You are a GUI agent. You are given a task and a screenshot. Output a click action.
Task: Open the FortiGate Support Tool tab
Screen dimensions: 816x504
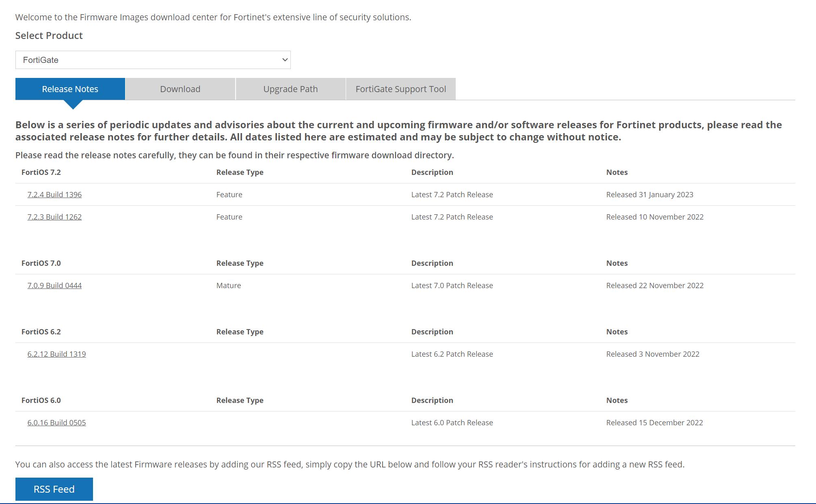401,89
